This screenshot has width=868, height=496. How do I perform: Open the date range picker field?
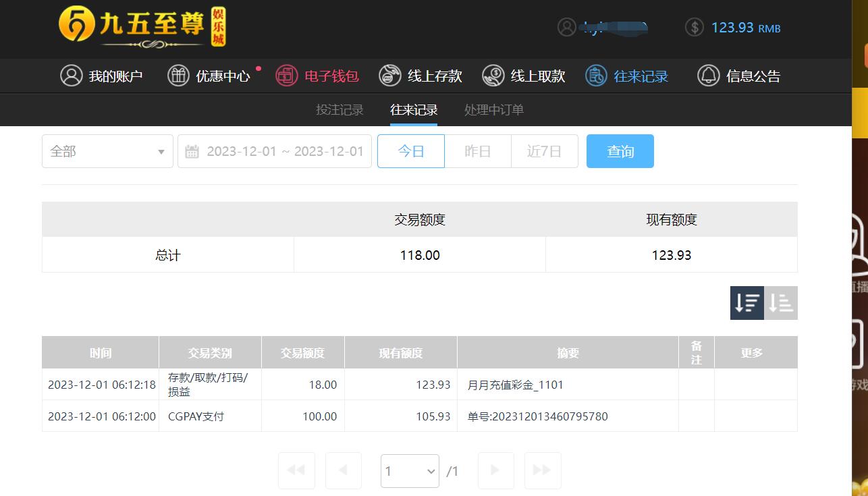(x=275, y=151)
